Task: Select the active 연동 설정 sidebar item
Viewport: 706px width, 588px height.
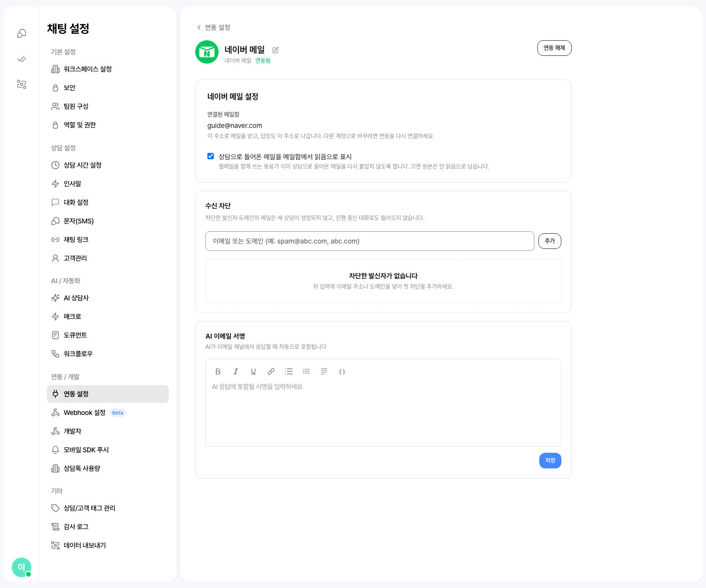Action: [108, 394]
